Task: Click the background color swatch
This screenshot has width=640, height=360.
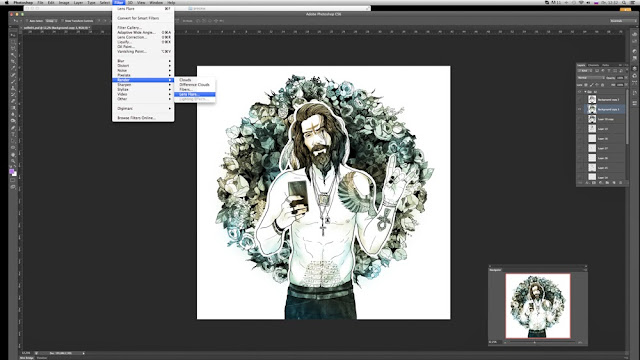Action: click(15, 174)
